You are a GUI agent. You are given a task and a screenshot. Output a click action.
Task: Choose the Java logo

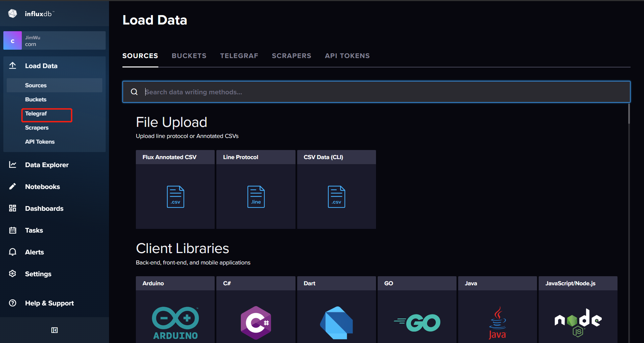[497, 323]
